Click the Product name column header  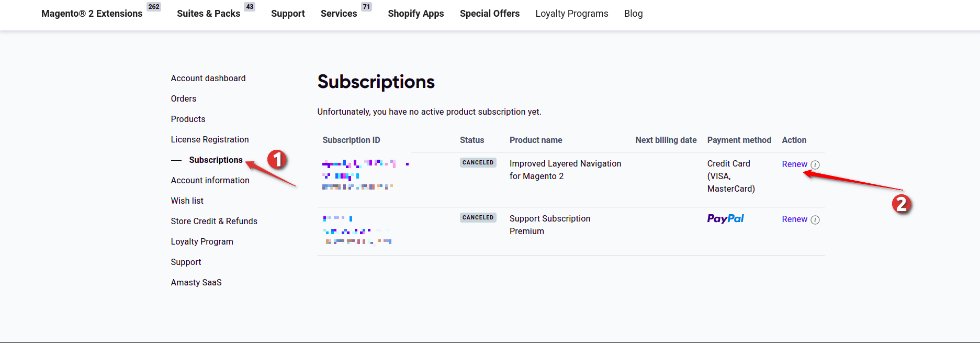pyautogui.click(x=536, y=140)
